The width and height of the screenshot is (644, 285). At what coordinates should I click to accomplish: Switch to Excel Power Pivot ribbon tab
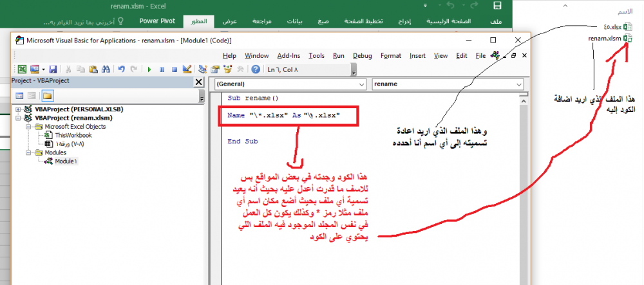tap(157, 21)
